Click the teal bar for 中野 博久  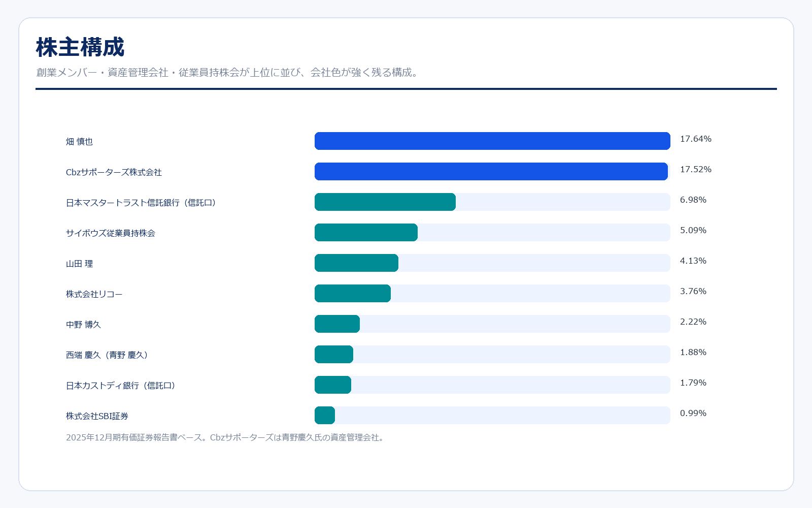(x=337, y=324)
